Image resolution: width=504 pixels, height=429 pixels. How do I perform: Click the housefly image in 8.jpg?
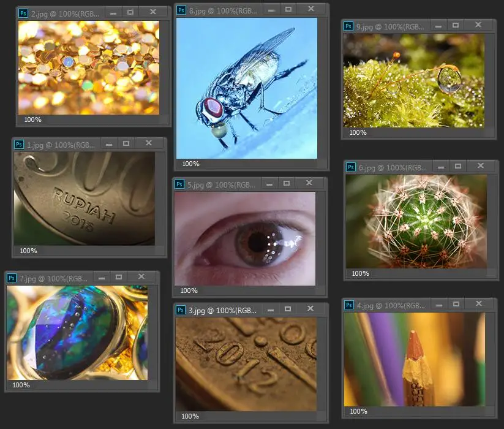point(247,88)
